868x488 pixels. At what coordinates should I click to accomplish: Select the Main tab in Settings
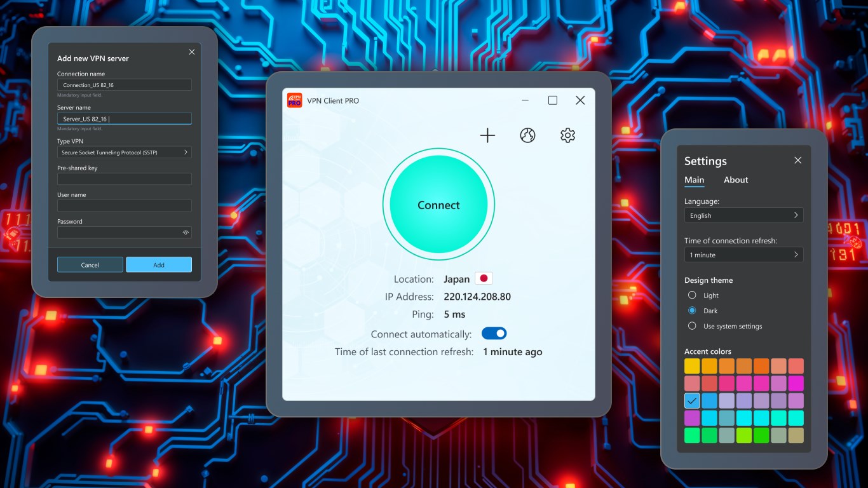[x=694, y=180]
